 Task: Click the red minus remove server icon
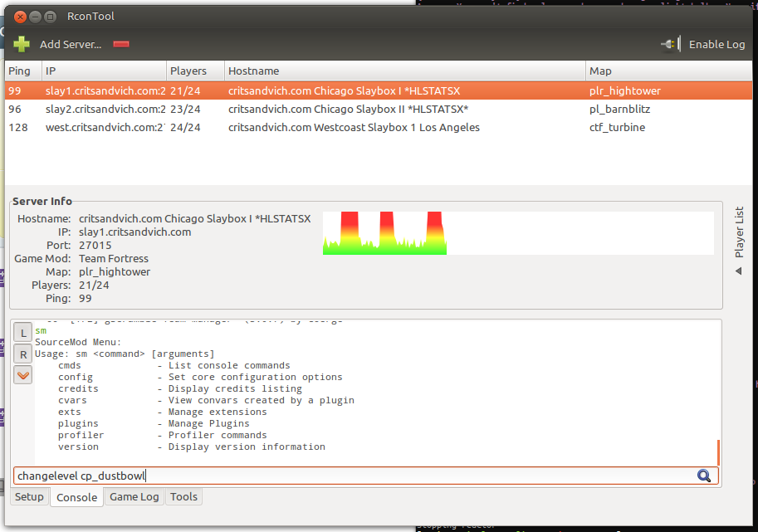click(121, 44)
